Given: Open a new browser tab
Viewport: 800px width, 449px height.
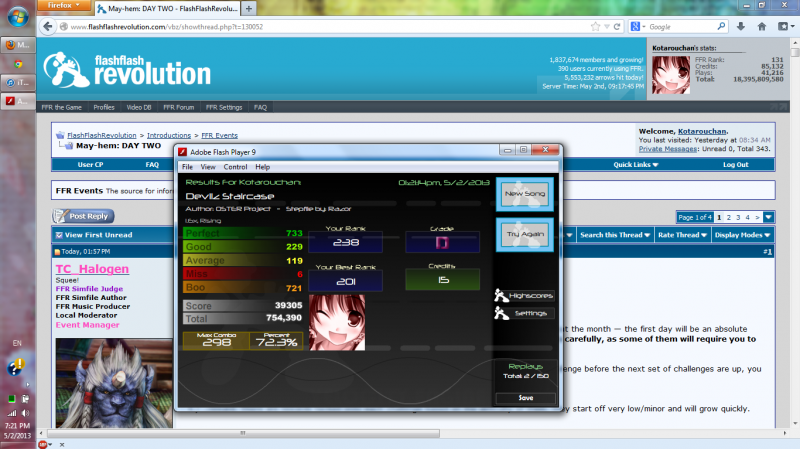Looking at the screenshot, I should tap(249, 8).
